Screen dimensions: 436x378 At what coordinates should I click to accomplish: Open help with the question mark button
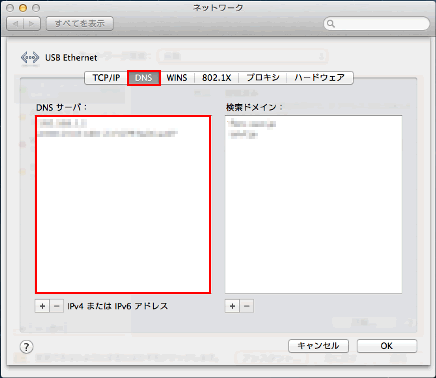coord(27,347)
